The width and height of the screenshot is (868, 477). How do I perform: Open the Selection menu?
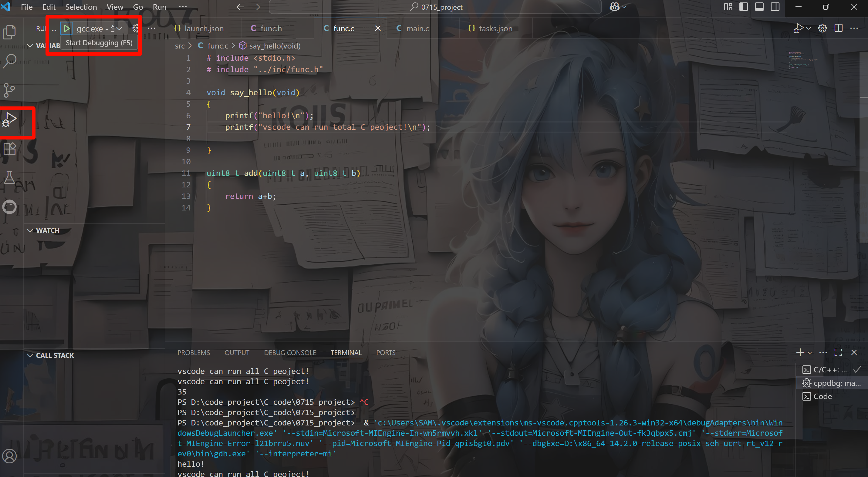click(x=81, y=7)
